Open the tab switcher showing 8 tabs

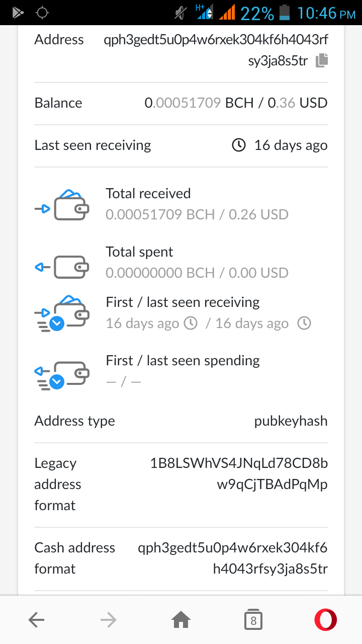[253, 620]
